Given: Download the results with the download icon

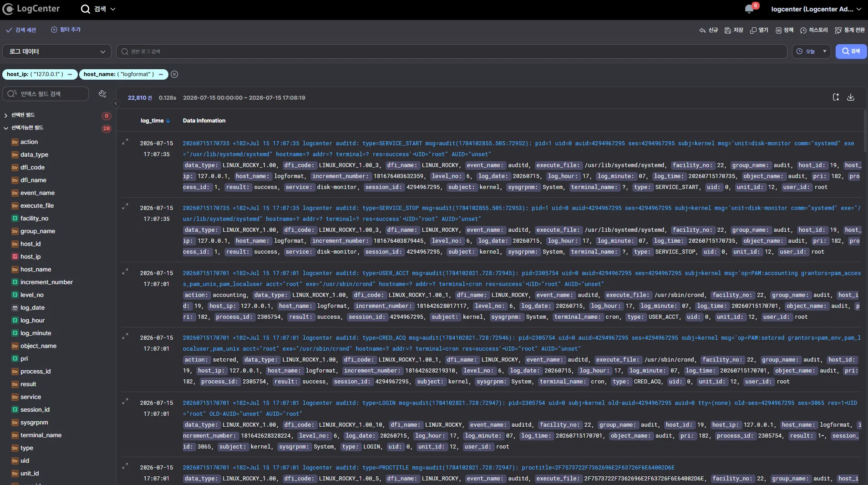Looking at the screenshot, I should pyautogui.click(x=850, y=97).
